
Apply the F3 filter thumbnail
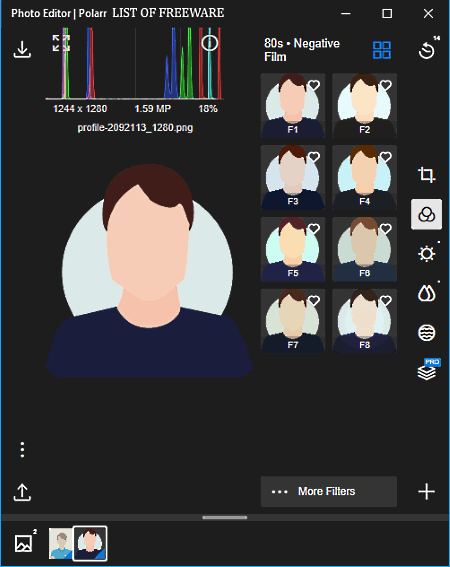pos(293,178)
